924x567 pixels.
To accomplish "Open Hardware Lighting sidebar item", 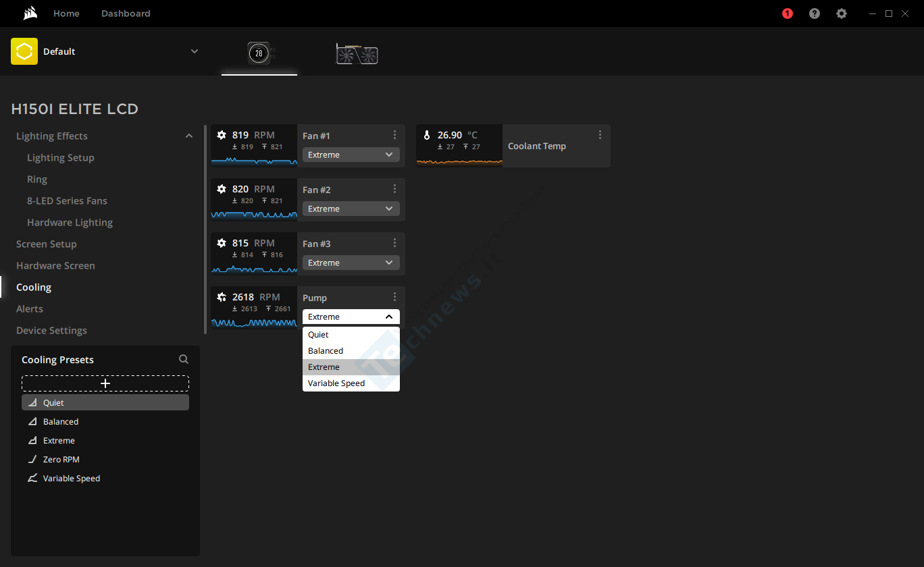I will tap(70, 222).
